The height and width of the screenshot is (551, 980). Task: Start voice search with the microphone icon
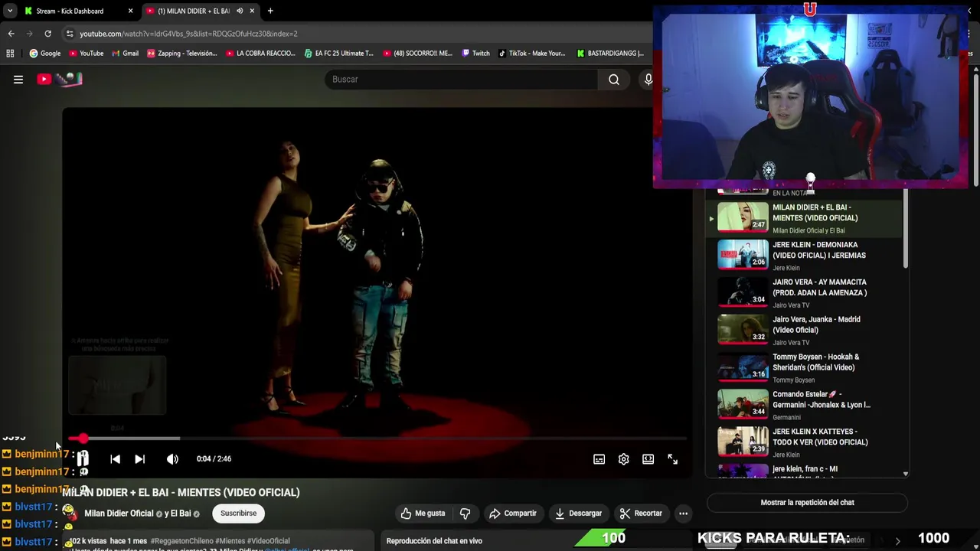point(648,80)
